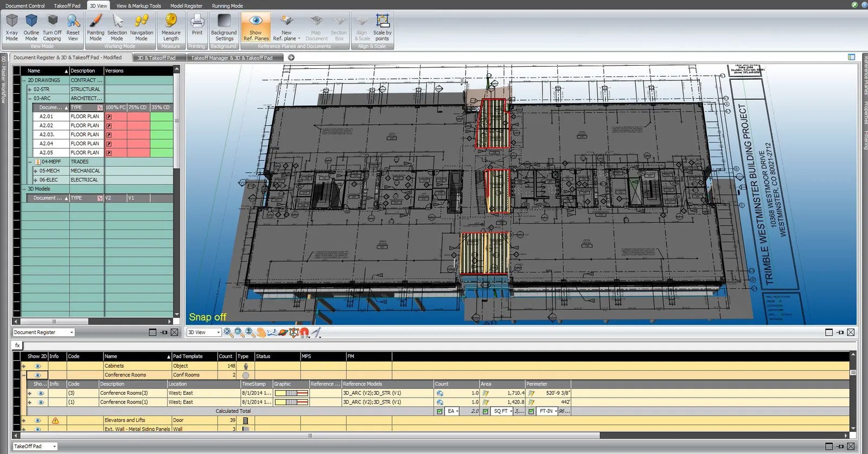The image size is (868, 454).
Task: Open SQ FT unit dropdown
Action: pyautogui.click(x=511, y=411)
